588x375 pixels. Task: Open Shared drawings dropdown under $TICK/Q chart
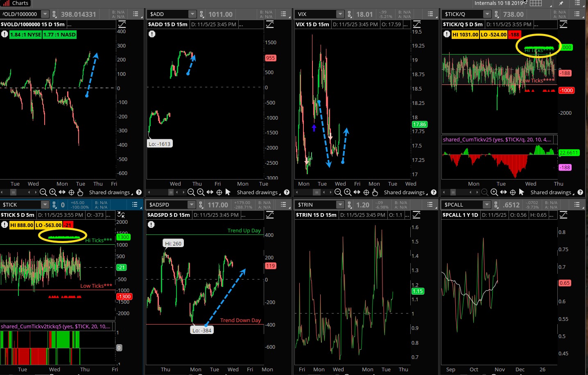552,192
